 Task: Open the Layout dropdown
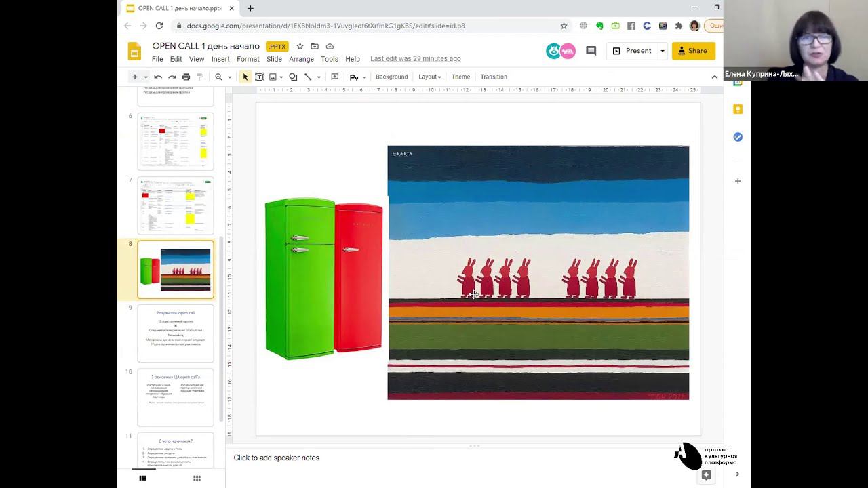pos(430,77)
